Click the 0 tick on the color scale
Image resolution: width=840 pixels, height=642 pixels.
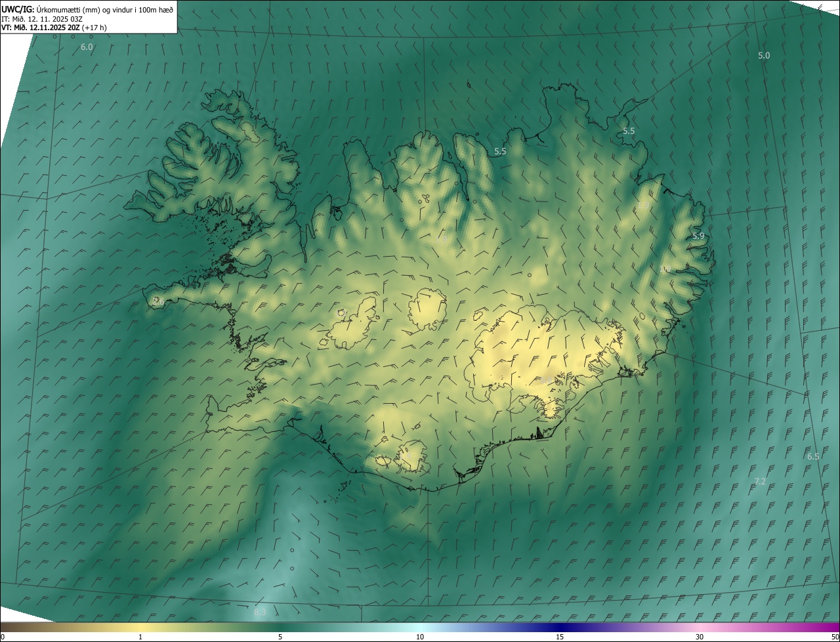(x=3, y=637)
